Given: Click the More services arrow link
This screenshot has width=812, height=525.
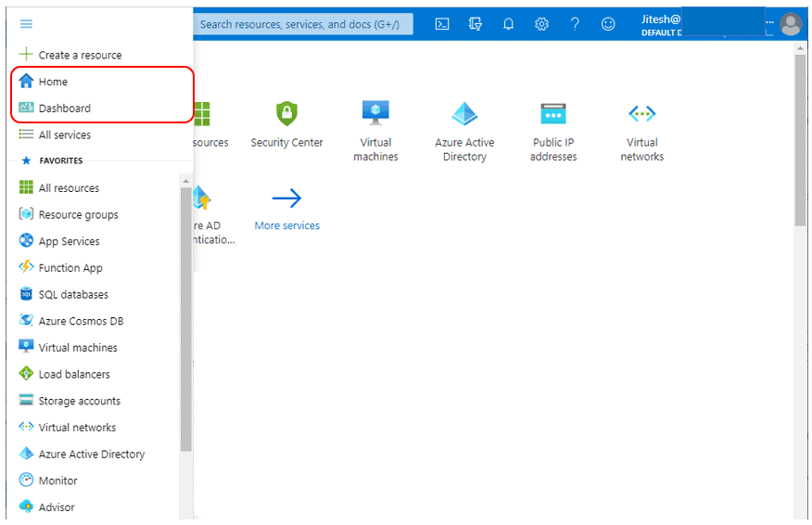Looking at the screenshot, I should 287,210.
